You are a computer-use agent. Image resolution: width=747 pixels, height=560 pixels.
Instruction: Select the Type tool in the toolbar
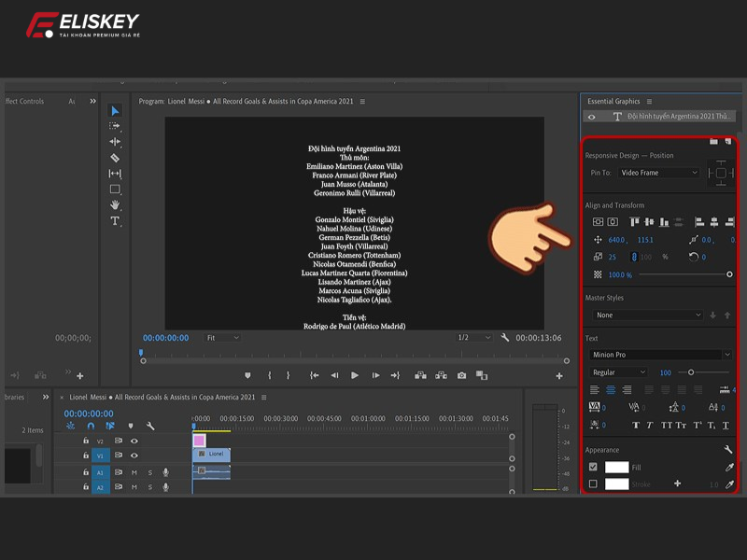coord(115,221)
